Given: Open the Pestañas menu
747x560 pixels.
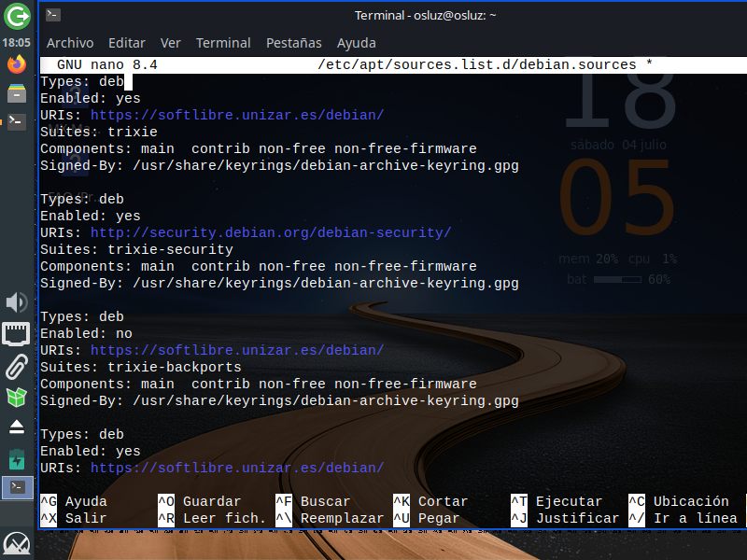Looking at the screenshot, I should click(294, 43).
